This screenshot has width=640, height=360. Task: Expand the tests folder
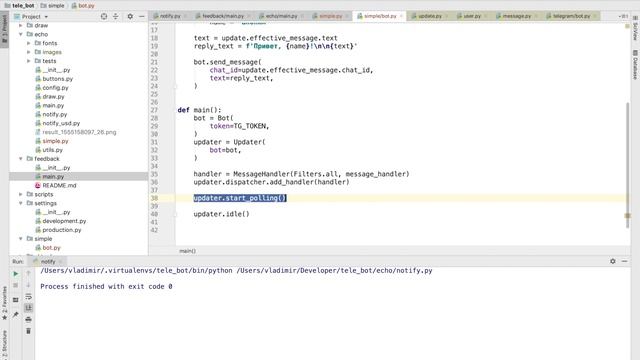pyautogui.click(x=29, y=61)
